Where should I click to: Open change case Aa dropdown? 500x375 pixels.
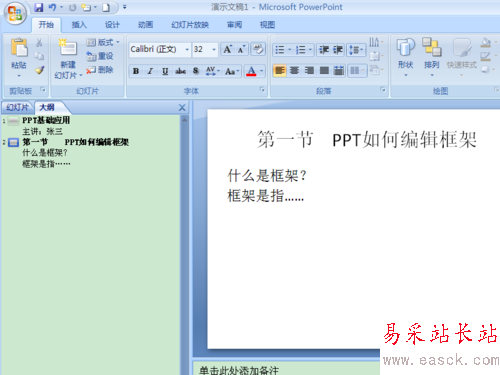click(x=232, y=71)
